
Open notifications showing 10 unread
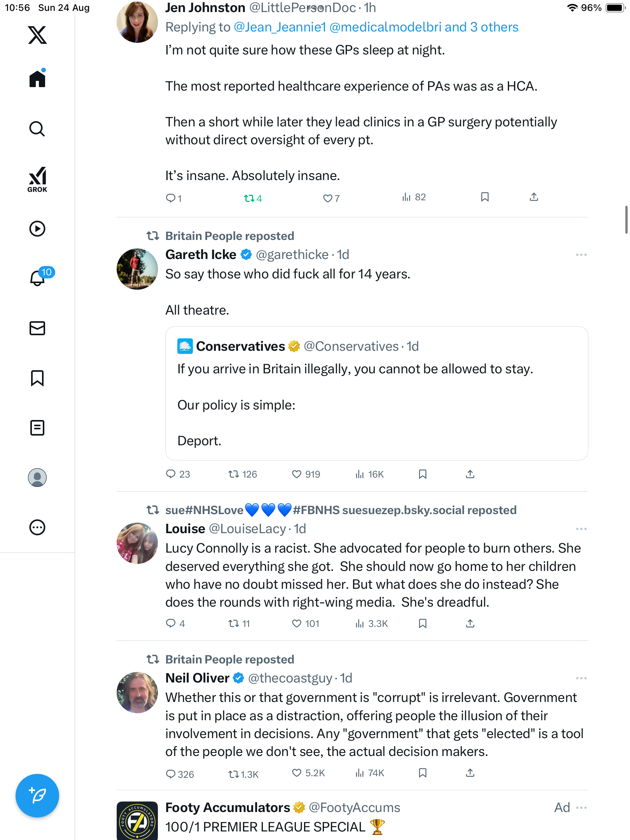click(38, 278)
